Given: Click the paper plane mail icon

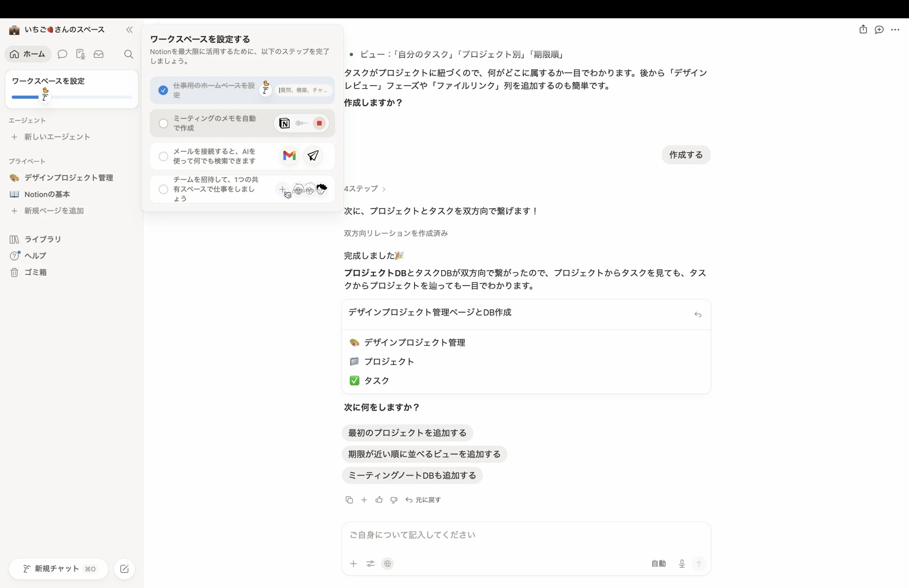Looking at the screenshot, I should [x=313, y=156].
